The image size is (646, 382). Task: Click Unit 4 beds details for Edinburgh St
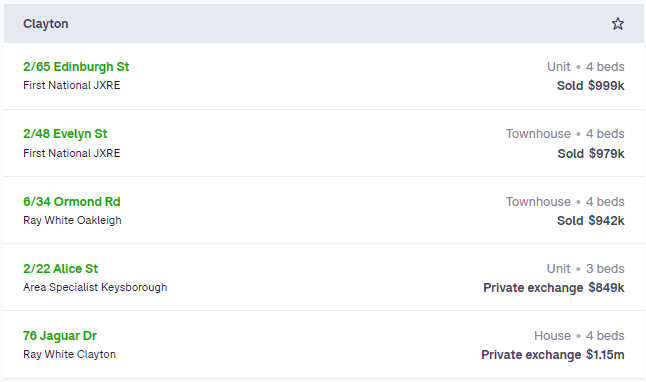click(x=585, y=66)
